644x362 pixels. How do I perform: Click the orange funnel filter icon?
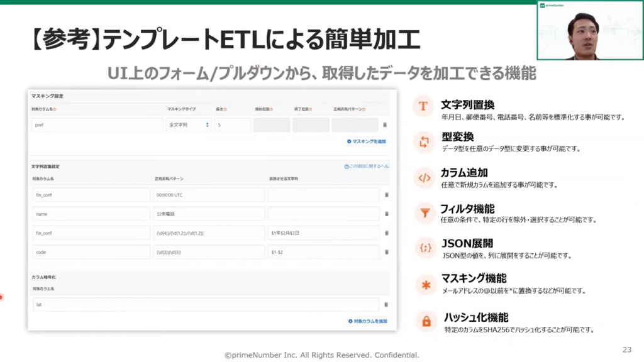point(425,214)
